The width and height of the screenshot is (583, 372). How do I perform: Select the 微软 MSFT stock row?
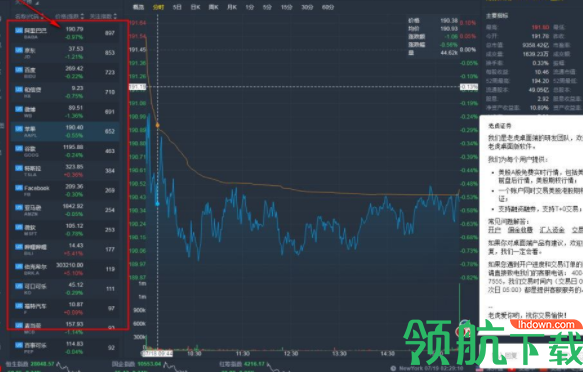point(65,230)
